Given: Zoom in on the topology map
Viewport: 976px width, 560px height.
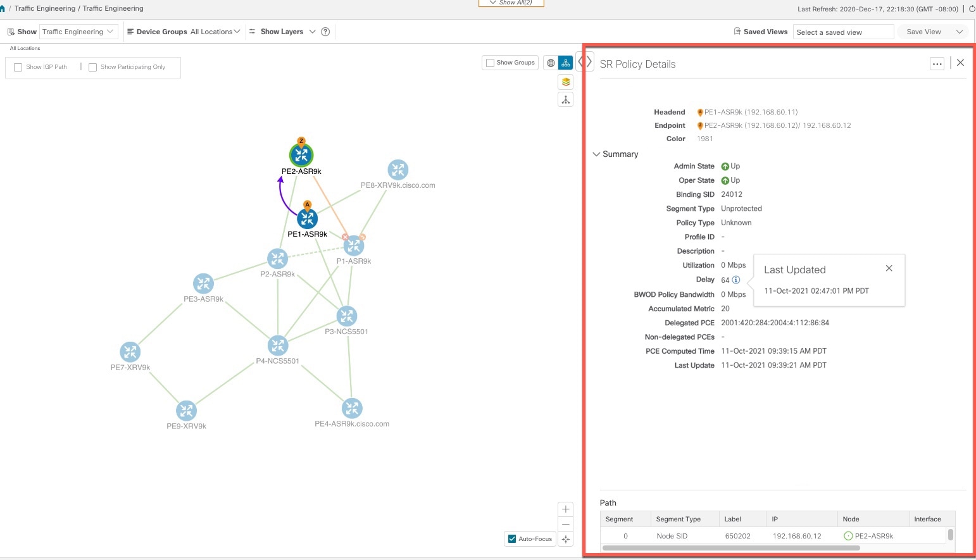Looking at the screenshot, I should (566, 509).
